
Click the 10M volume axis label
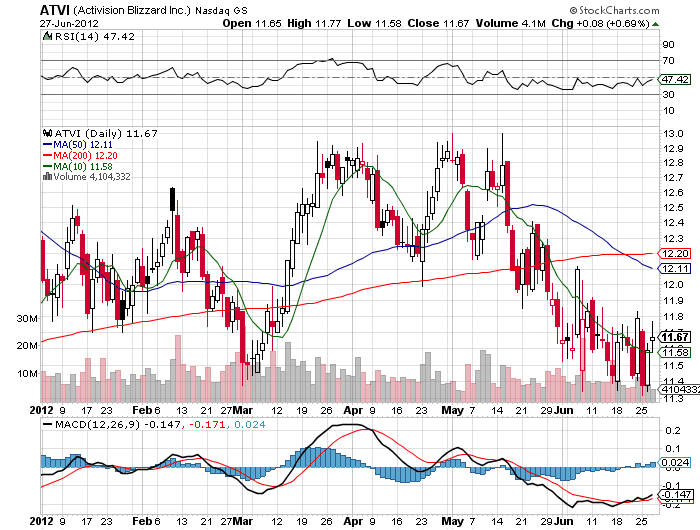27,373
